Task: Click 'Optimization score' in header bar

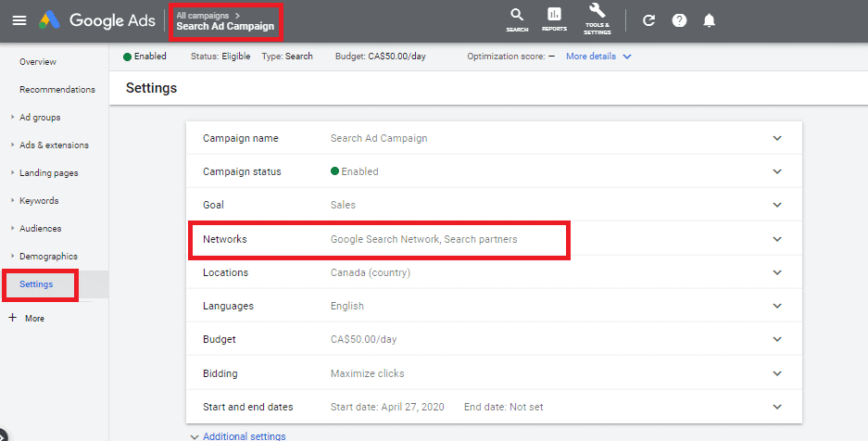Action: pos(506,56)
